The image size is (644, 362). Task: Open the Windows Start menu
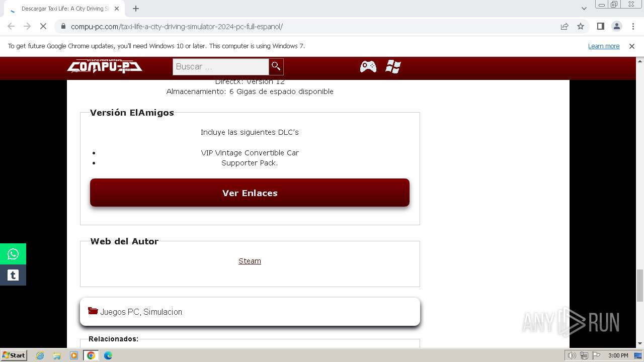point(14,355)
